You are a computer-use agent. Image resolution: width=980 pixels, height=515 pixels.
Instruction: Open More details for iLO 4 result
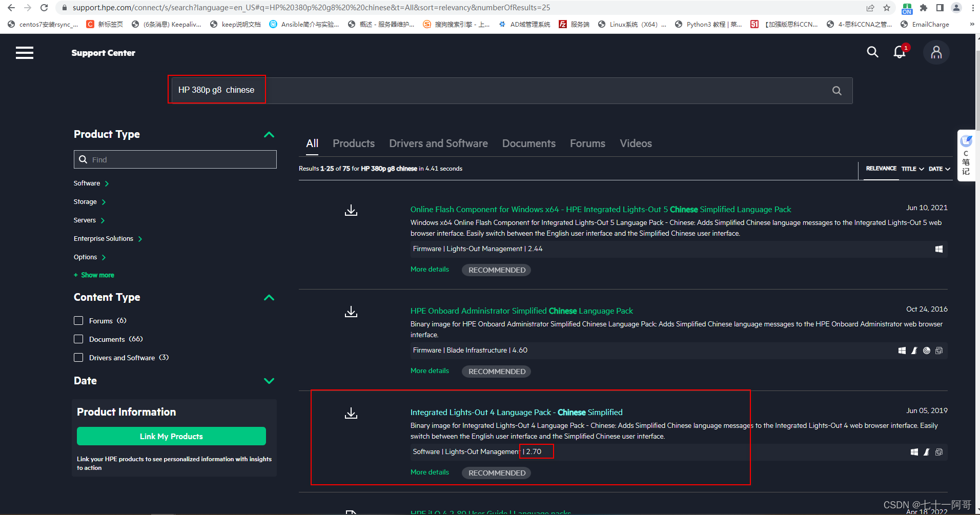(x=430, y=472)
